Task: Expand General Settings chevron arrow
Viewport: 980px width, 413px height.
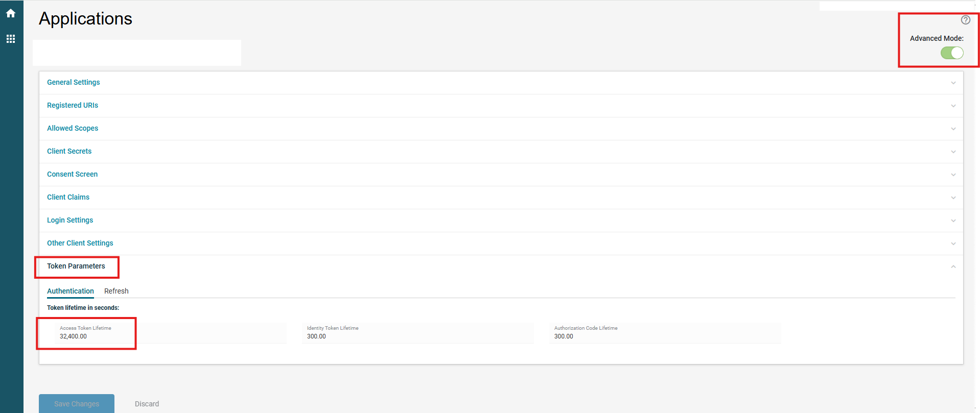Action: pos(953,83)
